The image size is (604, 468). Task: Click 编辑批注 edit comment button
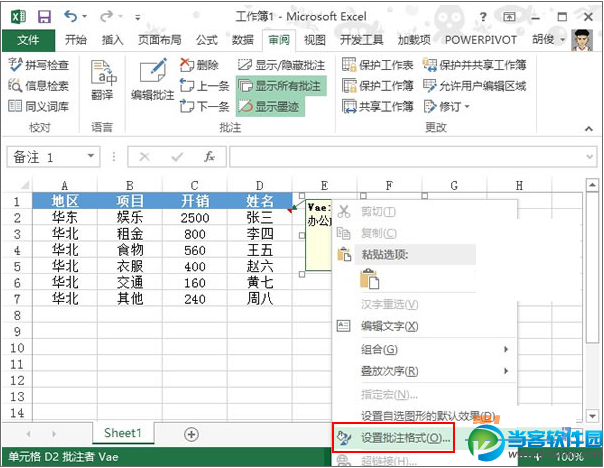(x=153, y=80)
